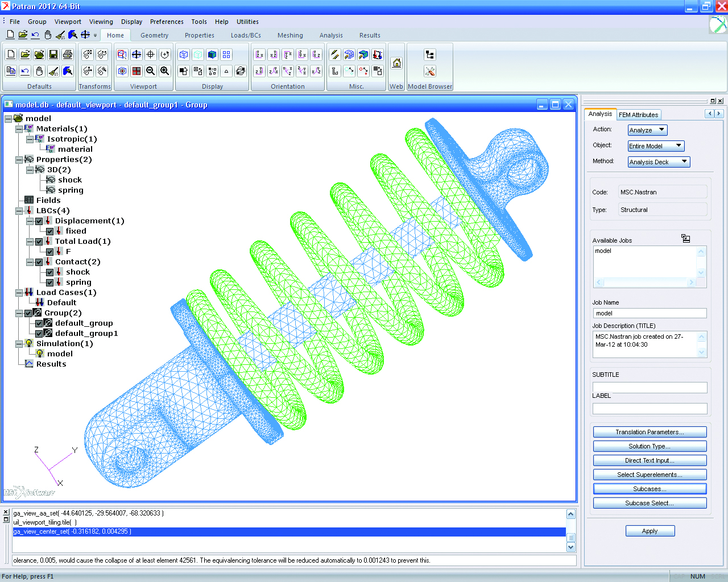Click the Mouse Rotate XY transform icon
The height and width of the screenshot is (582, 728).
(x=88, y=55)
